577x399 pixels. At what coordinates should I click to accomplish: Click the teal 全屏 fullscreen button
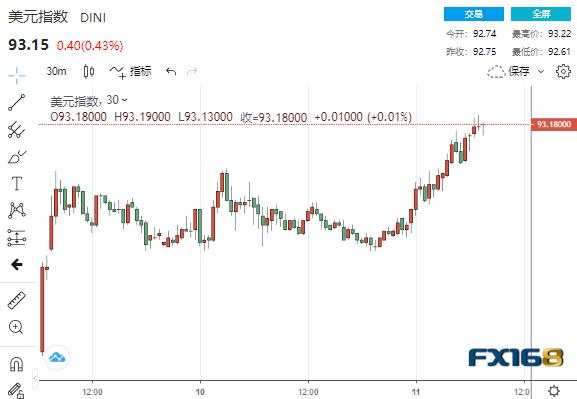[x=541, y=14]
